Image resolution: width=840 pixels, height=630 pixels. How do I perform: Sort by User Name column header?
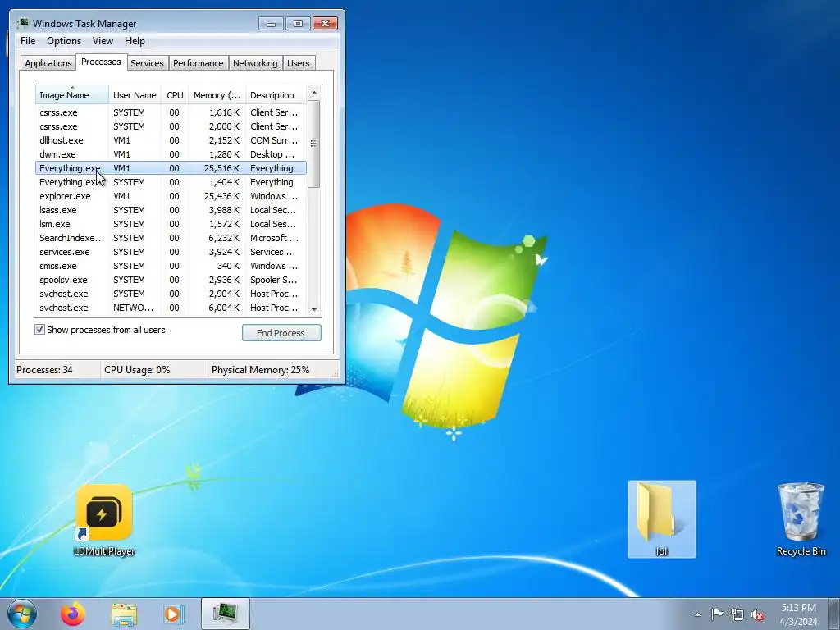(135, 95)
